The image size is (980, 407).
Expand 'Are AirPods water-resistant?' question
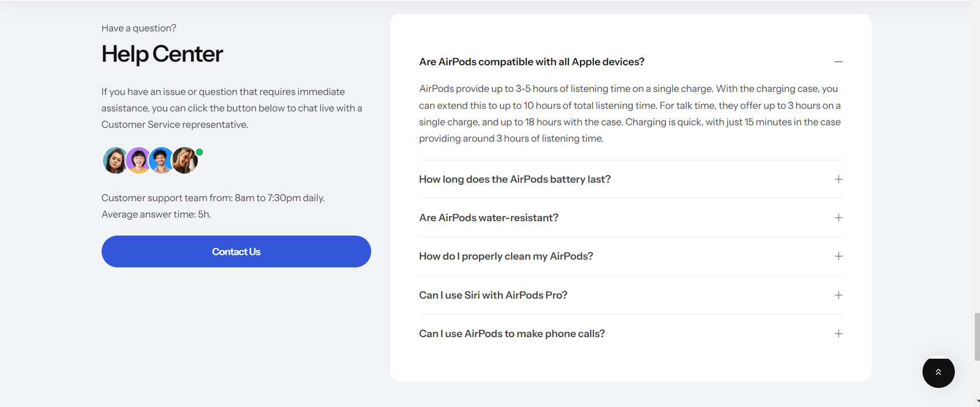tap(631, 218)
